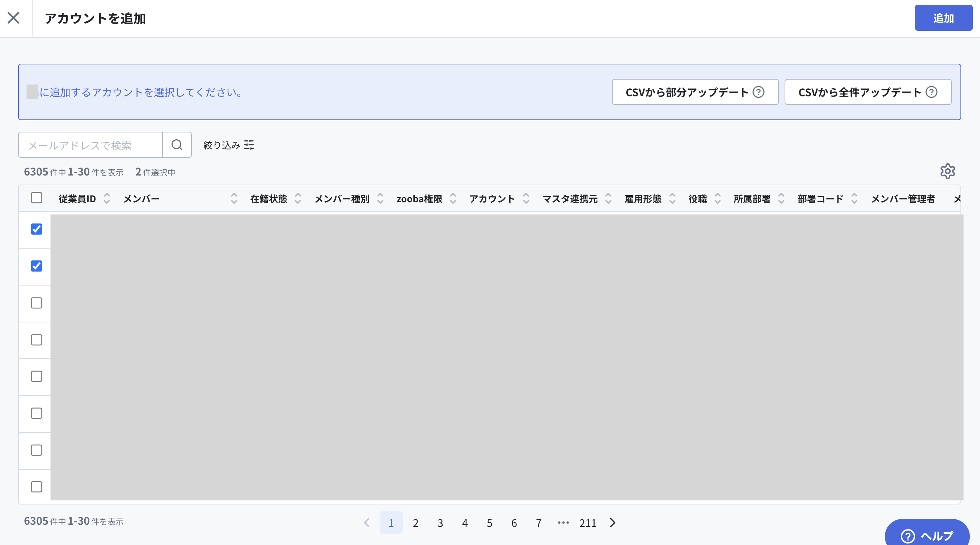
Task: Sort by 所属部署 column
Action: click(781, 199)
